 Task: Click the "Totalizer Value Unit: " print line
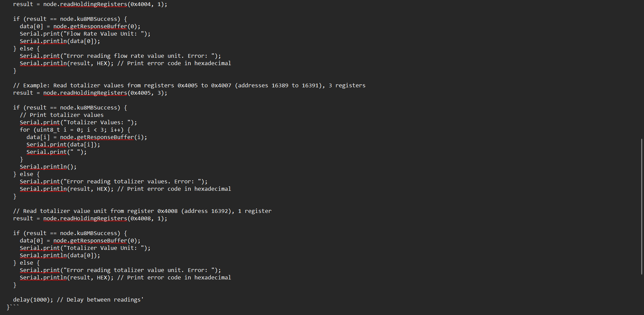tap(85, 248)
